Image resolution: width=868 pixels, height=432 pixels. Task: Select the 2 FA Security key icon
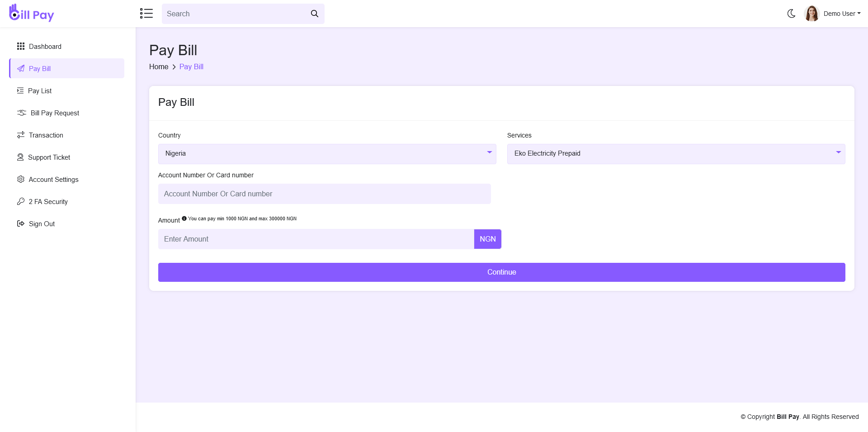[x=20, y=201]
